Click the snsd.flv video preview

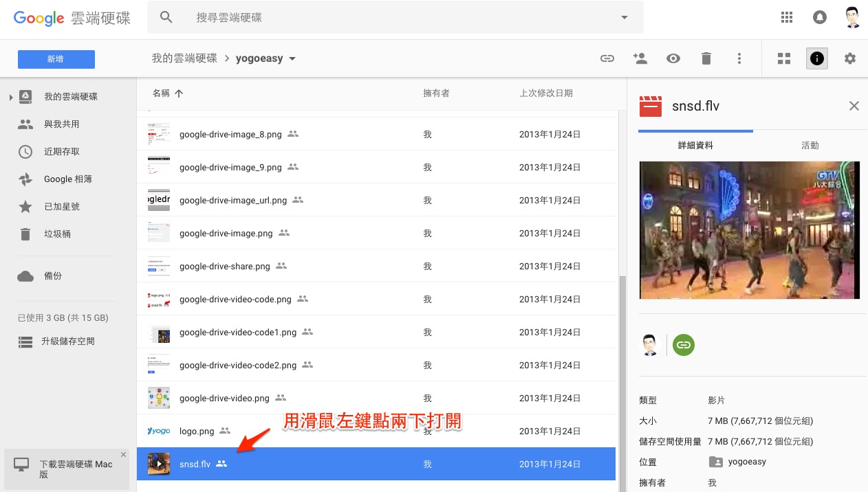coord(750,230)
